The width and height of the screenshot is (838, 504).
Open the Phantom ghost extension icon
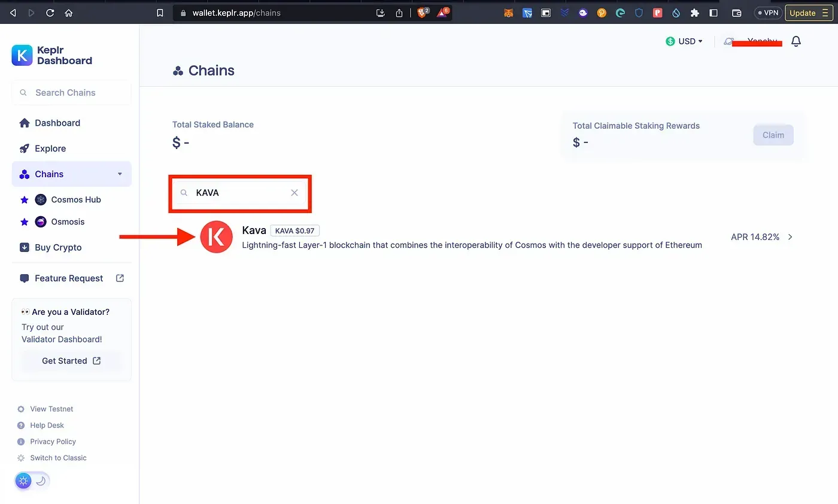[x=583, y=13]
